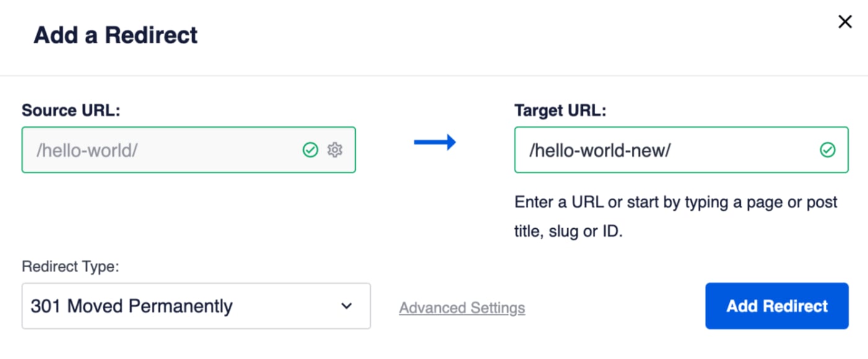The height and width of the screenshot is (359, 868).
Task: Click the blue arrow between the URL fields
Action: coord(435,143)
